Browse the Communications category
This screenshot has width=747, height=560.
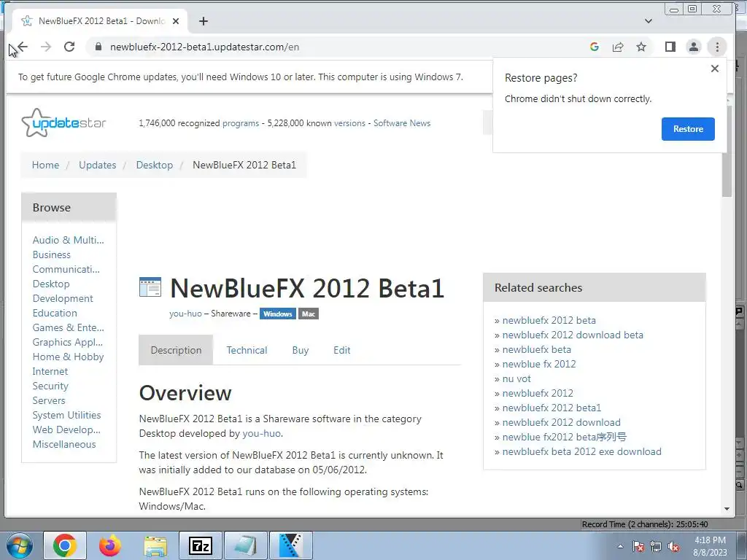[66, 269]
